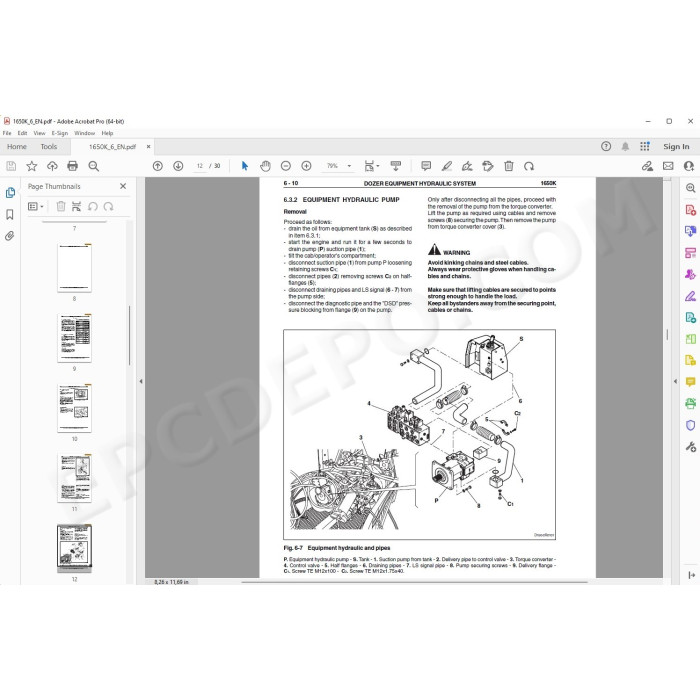The width and height of the screenshot is (700, 700).
Task: Select the 1650K_6_EN.pdf document tab
Action: coord(112,146)
